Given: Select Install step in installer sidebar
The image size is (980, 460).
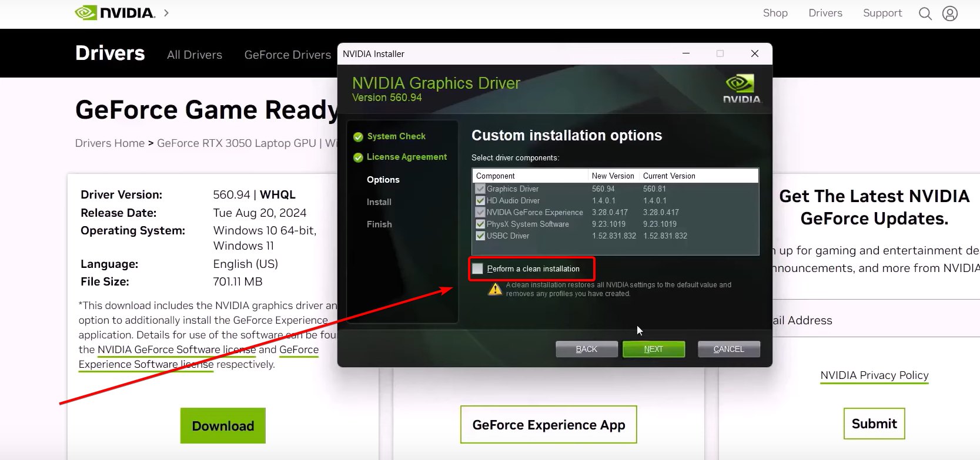Looking at the screenshot, I should point(379,202).
